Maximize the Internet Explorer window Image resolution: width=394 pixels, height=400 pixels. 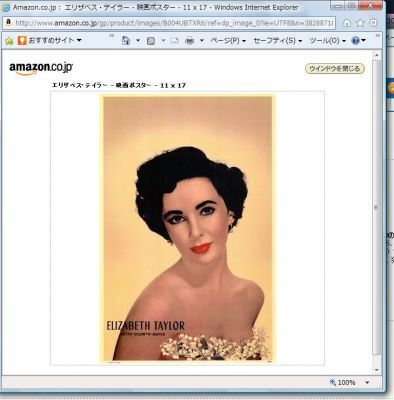click(351, 5)
